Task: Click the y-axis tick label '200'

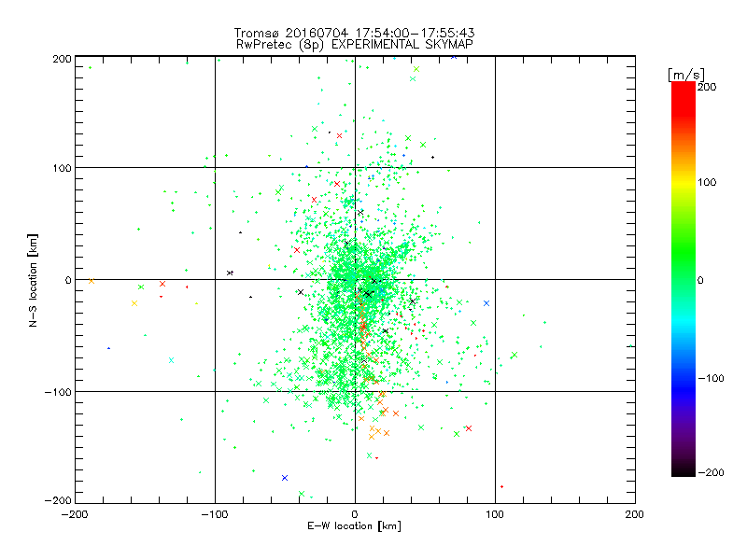Action: [62, 59]
